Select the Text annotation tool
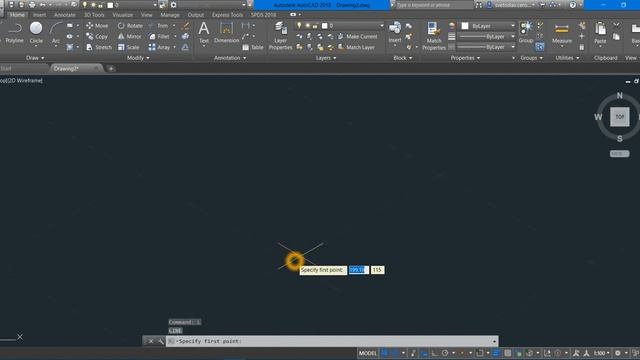This screenshot has width=640, height=360. [204, 33]
